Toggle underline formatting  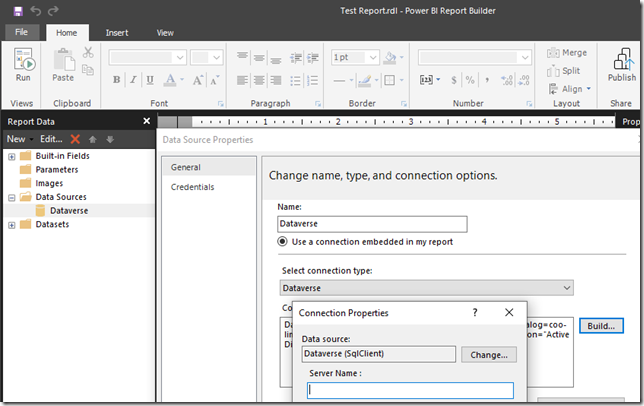[x=150, y=80]
